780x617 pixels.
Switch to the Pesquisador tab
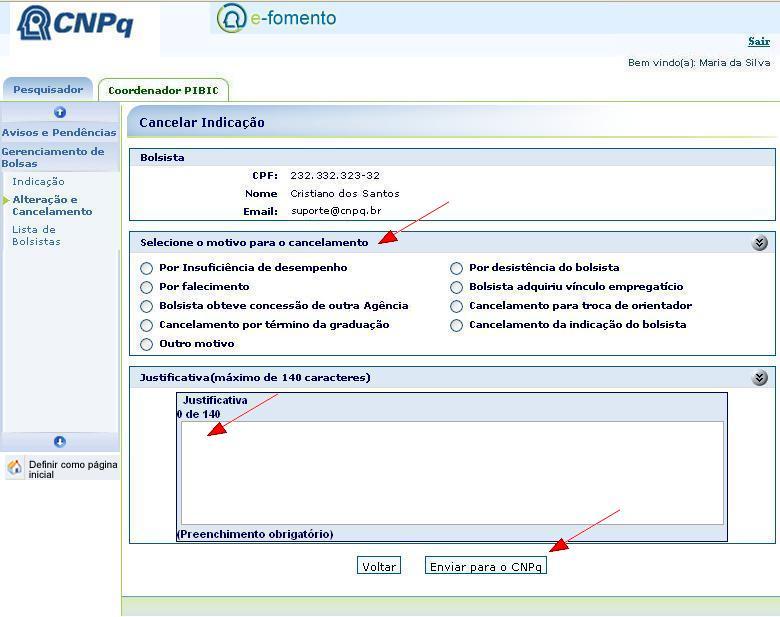(47, 89)
